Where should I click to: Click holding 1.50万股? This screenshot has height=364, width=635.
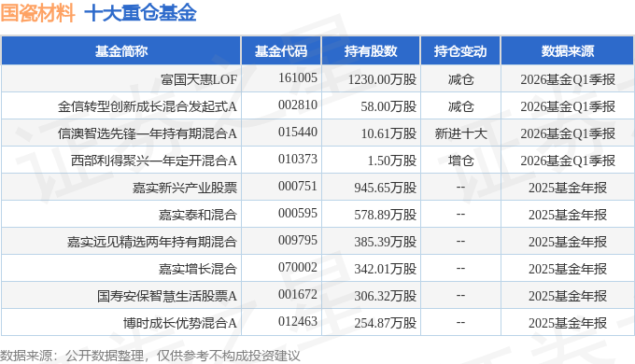[392, 161]
